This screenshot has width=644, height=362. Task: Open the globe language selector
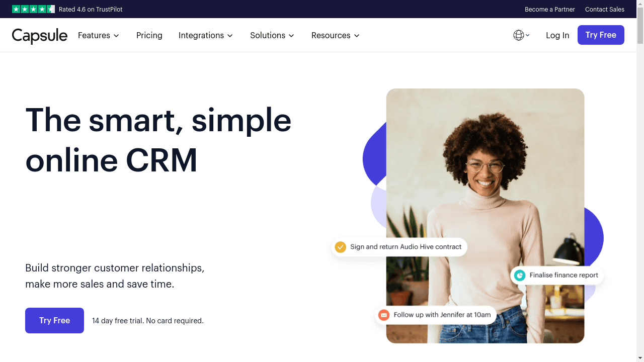[521, 35]
